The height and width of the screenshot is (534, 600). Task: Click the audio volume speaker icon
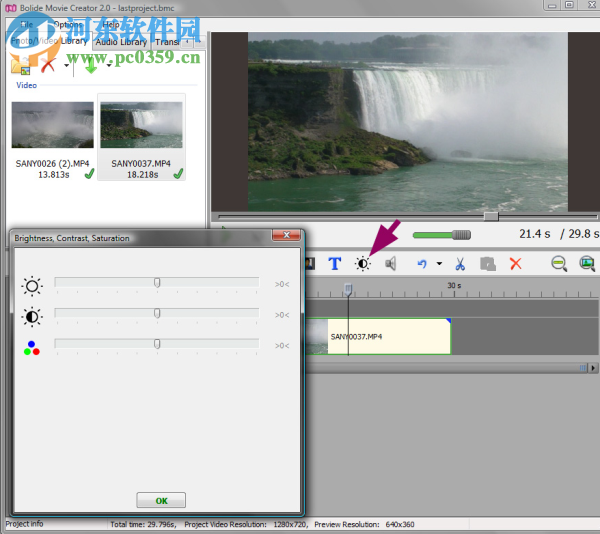(x=390, y=264)
